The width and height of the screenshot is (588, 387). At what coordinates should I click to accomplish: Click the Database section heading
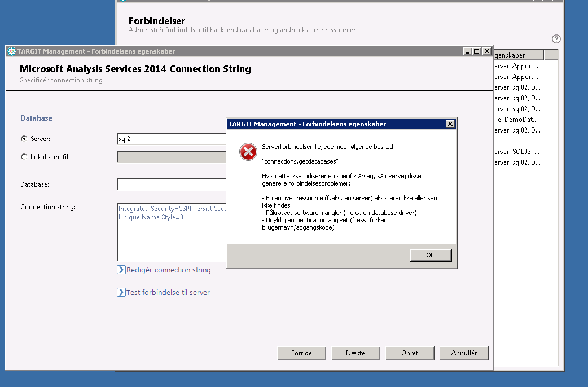(36, 118)
